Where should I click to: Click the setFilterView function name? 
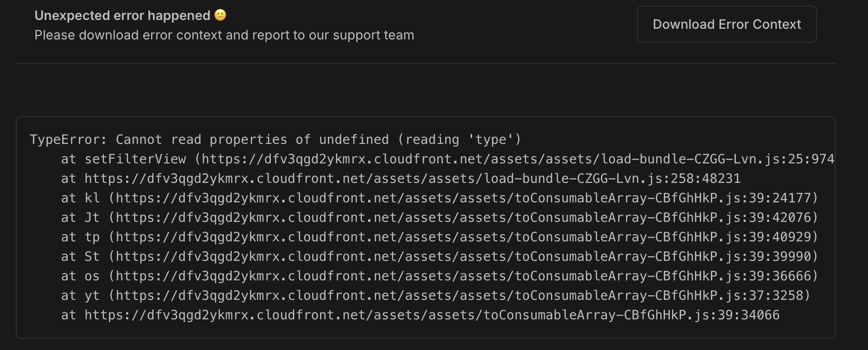coord(135,159)
